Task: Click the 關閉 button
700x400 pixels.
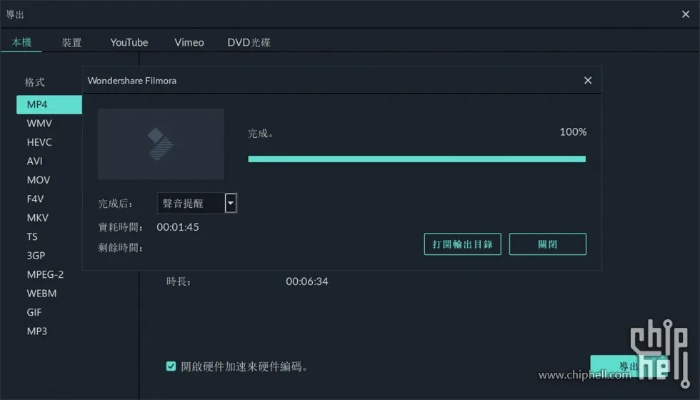Action: [548, 244]
